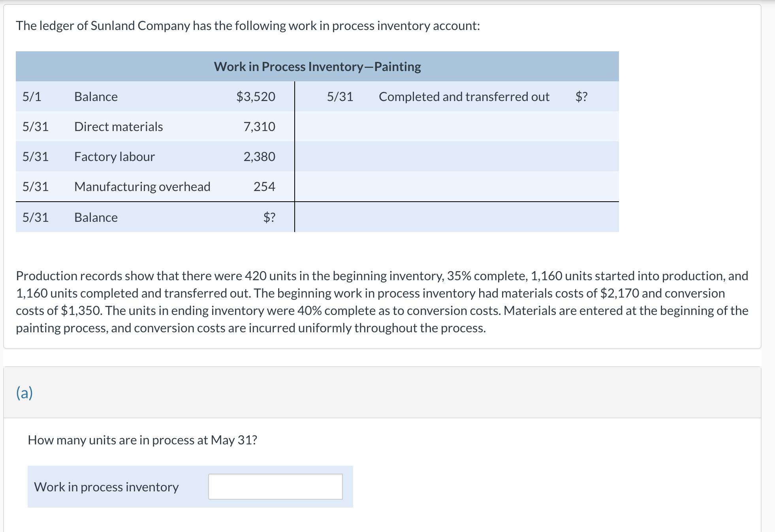The image size is (775, 532).
Task: Click the Work in process inventory label
Action: [x=106, y=487]
